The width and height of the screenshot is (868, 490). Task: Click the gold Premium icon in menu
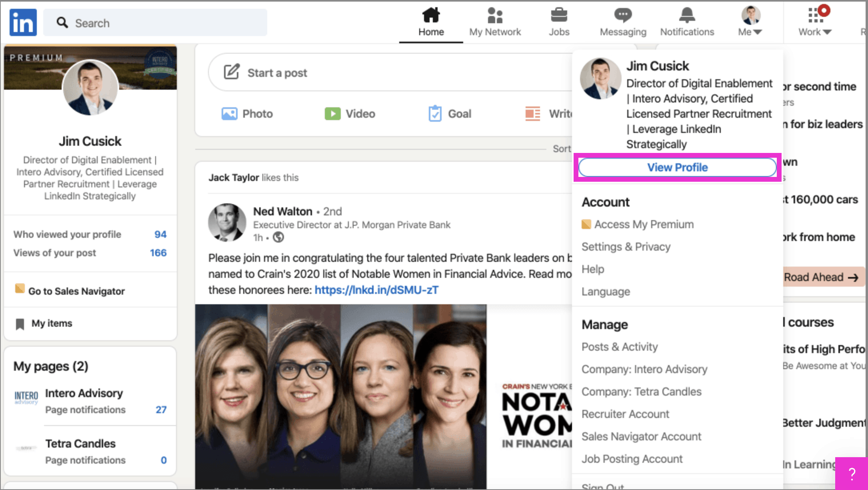tap(586, 224)
